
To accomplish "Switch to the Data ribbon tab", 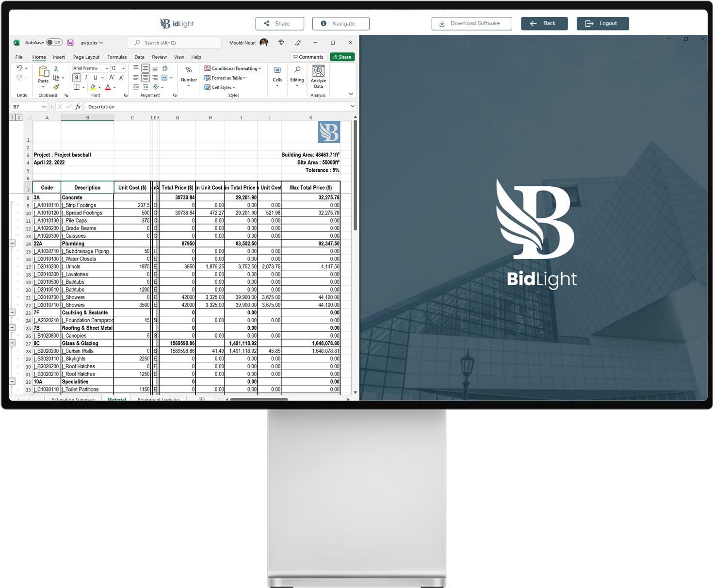I will coord(139,57).
